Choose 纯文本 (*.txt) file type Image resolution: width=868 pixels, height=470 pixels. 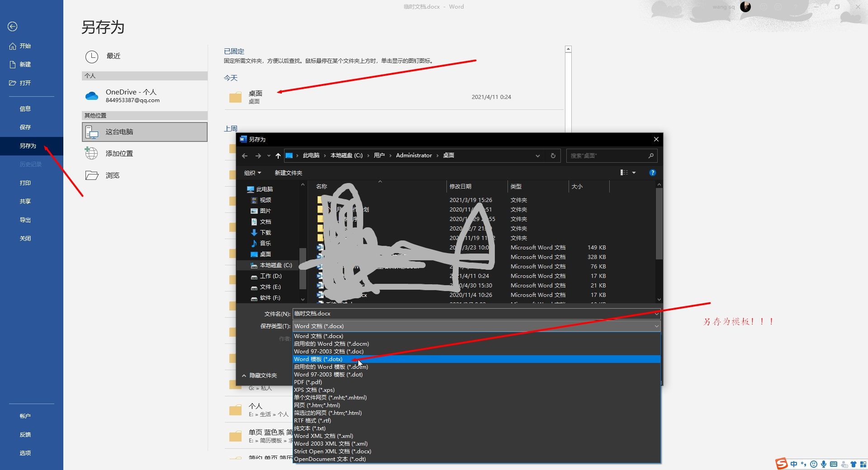(x=477, y=428)
